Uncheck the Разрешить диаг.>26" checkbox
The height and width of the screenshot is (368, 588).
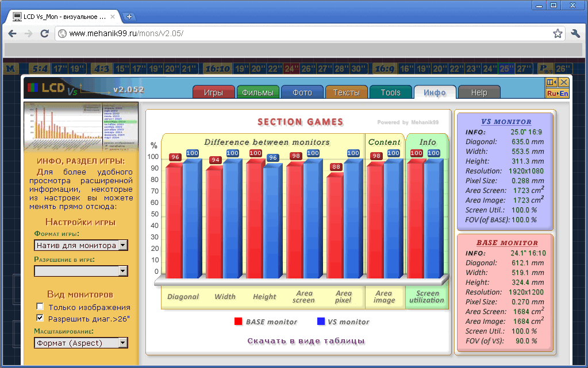coord(40,318)
